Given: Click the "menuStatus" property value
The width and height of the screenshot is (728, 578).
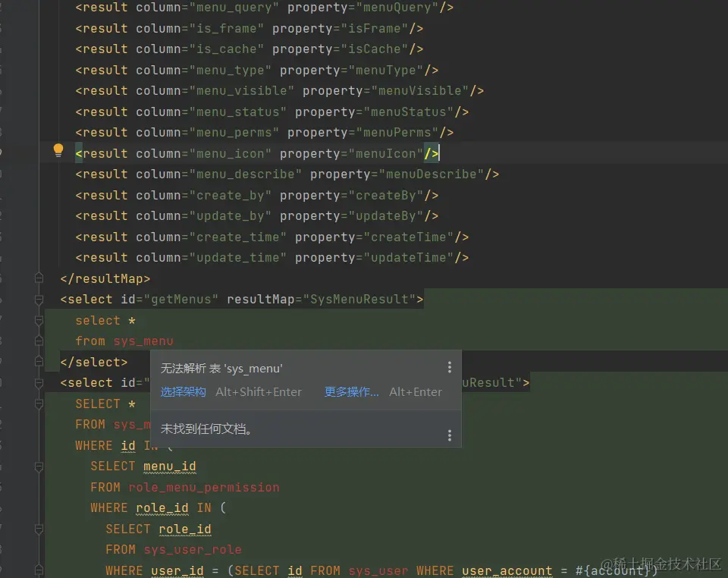Looking at the screenshot, I should [409, 112].
